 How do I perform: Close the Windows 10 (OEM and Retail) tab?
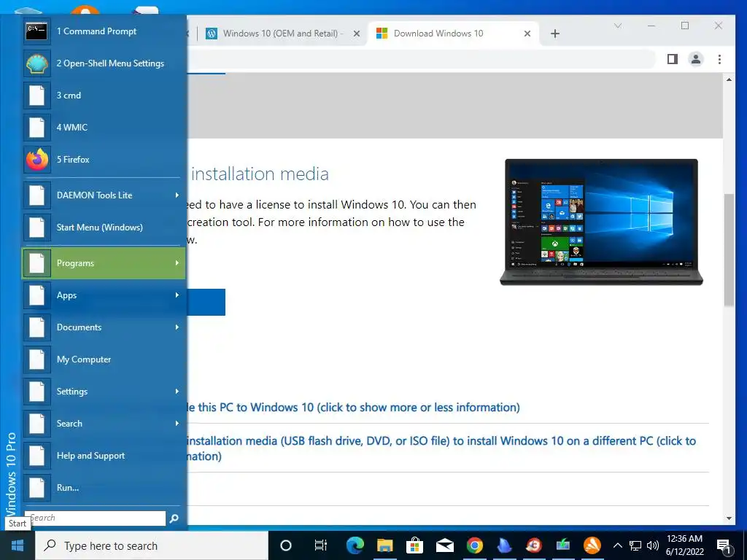pos(356,34)
